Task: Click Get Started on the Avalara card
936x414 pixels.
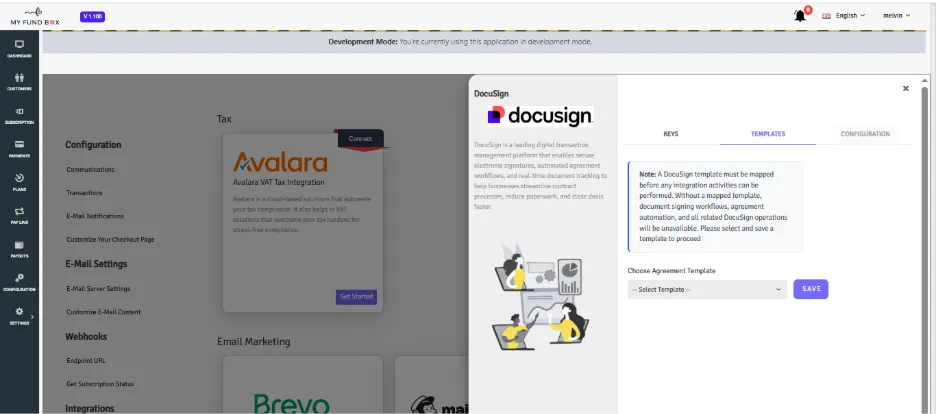Action: (x=356, y=296)
